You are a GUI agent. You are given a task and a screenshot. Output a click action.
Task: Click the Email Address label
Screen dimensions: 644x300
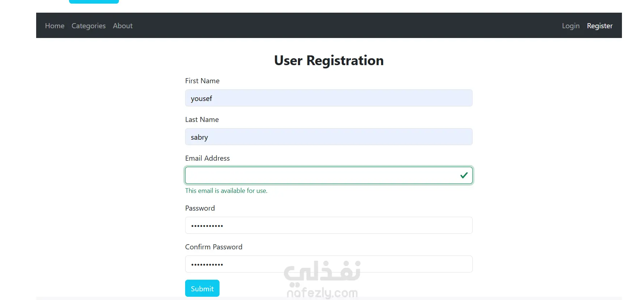pyautogui.click(x=207, y=158)
